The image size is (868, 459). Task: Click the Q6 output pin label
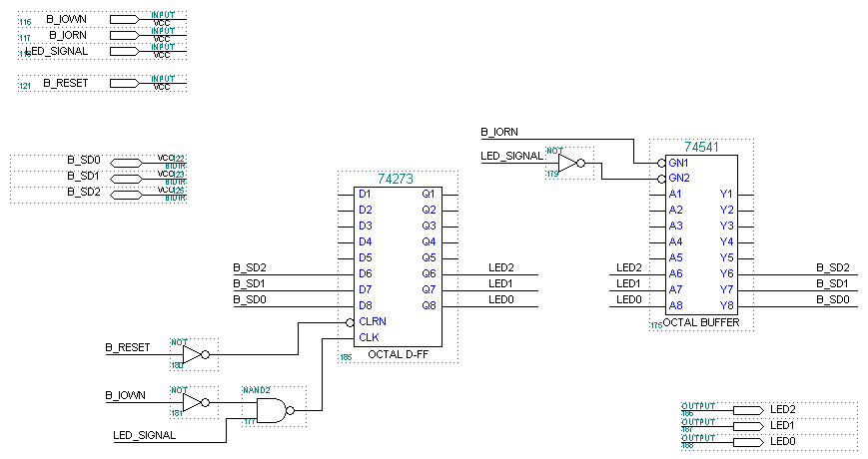pos(429,273)
